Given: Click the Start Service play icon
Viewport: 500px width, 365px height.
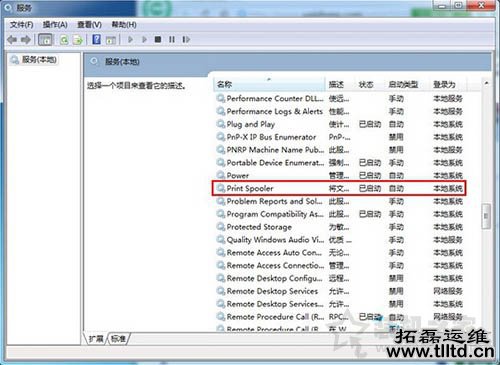Looking at the screenshot, I should [x=130, y=40].
